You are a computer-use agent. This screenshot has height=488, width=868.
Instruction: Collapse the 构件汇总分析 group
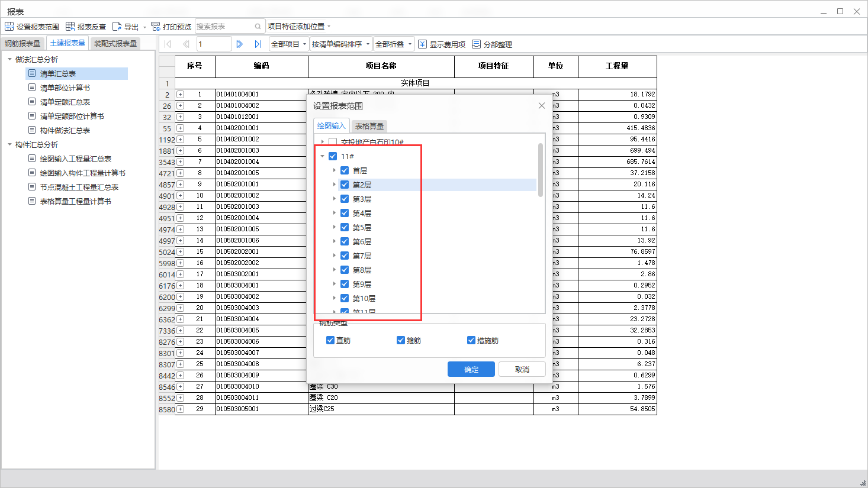pyautogui.click(x=9, y=144)
